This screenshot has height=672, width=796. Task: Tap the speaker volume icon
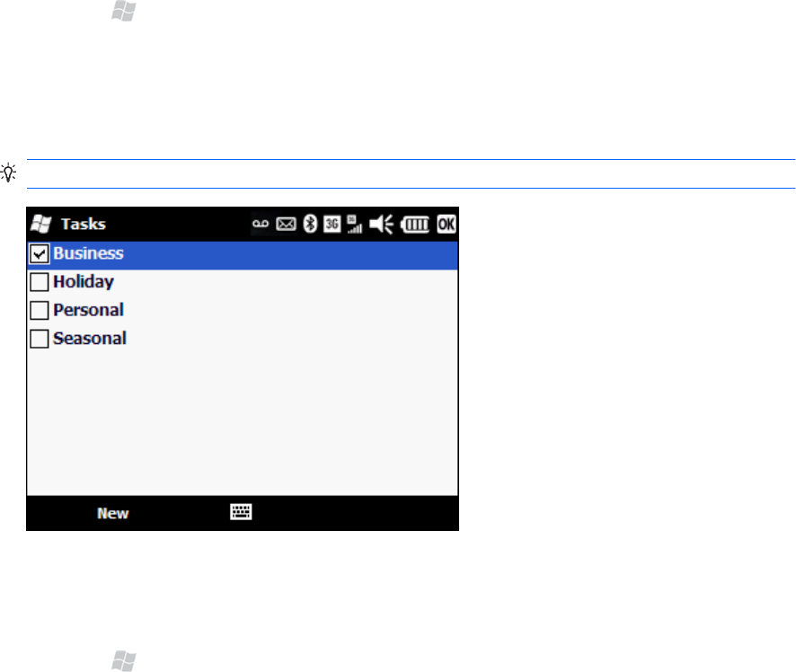click(381, 224)
